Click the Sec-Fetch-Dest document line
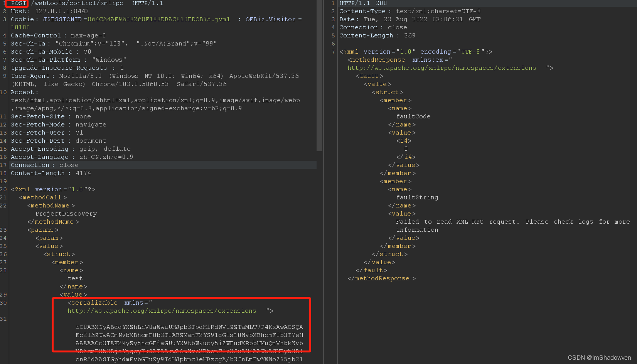The width and height of the screenshot is (637, 364). click(x=59, y=141)
